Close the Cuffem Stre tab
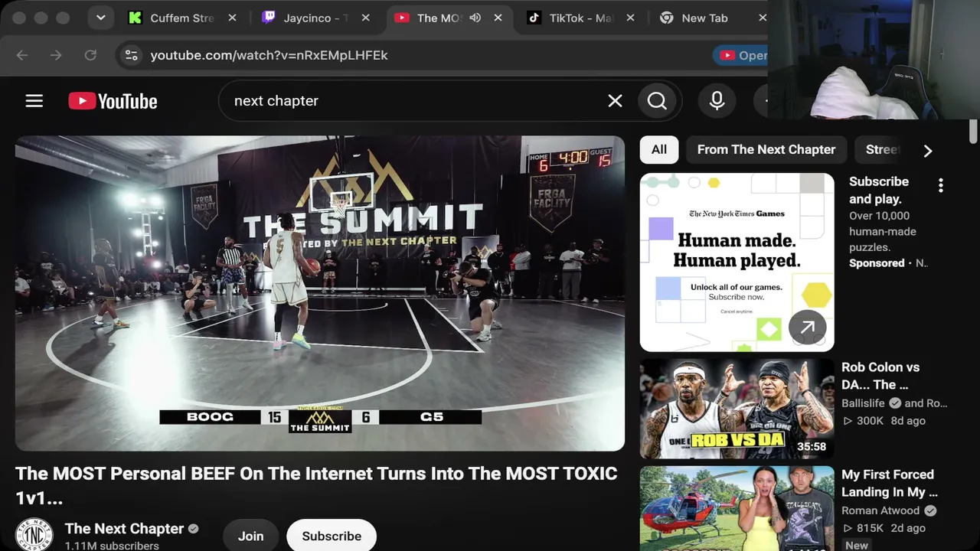Screen dimensions: 980x551 click(233, 18)
